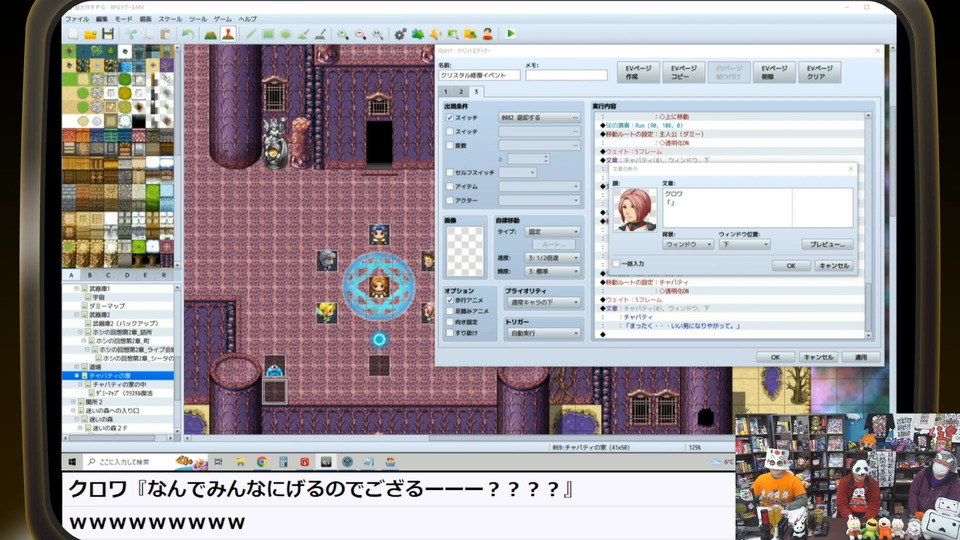This screenshot has width=960, height=540.
Task: Open the Database gear icon
Action: (400, 34)
